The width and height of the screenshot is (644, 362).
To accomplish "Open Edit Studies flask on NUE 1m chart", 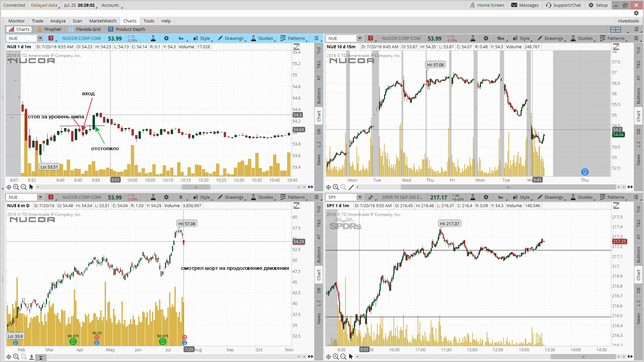I will (153, 38).
